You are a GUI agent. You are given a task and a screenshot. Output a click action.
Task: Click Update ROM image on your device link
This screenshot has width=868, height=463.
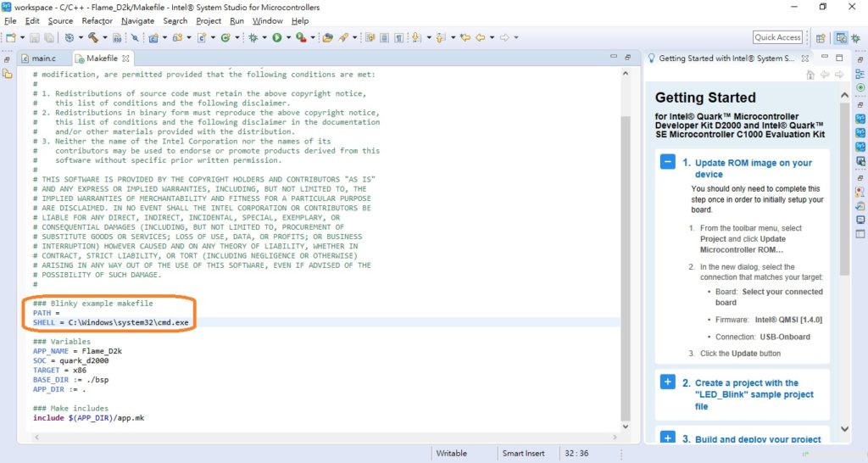[754, 169]
